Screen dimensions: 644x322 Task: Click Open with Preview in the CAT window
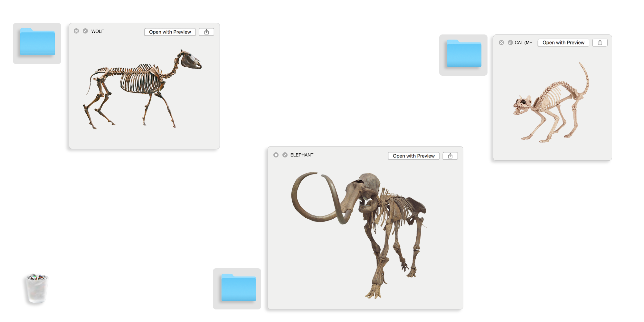[563, 43]
